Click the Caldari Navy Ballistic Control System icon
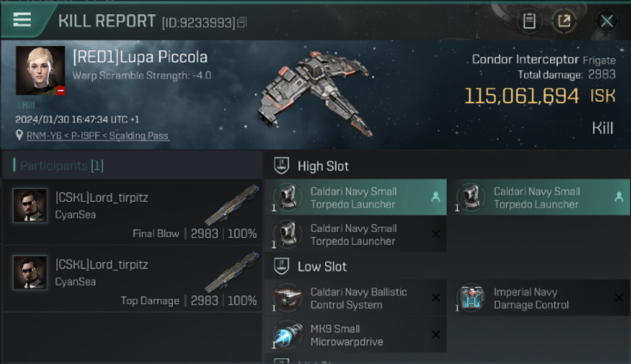Viewport: 631px width, 364px height. pos(287,298)
